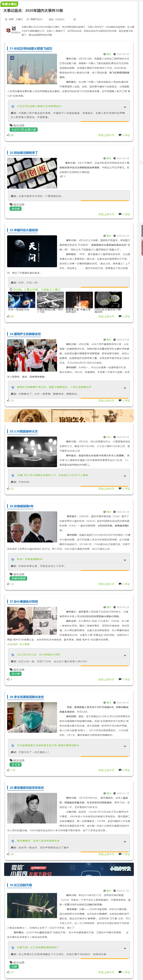Click the 微信小程序 banner advertisement
Screen dimensions: 143x980
click(69, 869)
